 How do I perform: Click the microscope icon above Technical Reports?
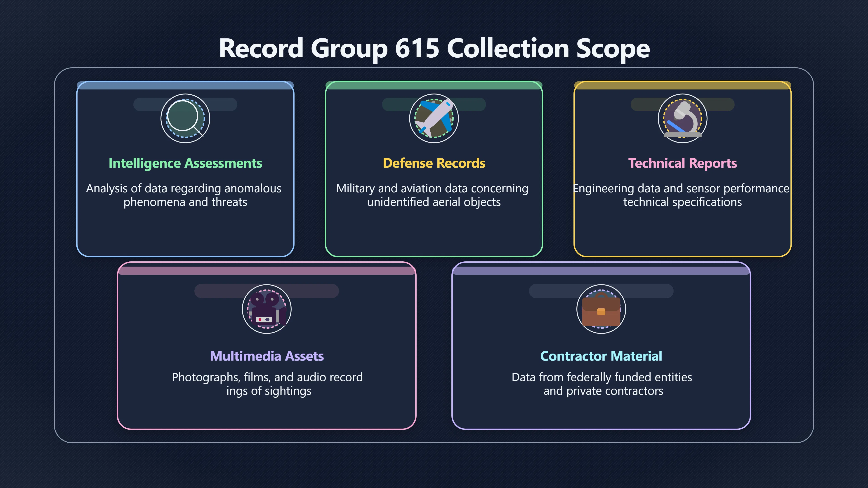point(682,118)
